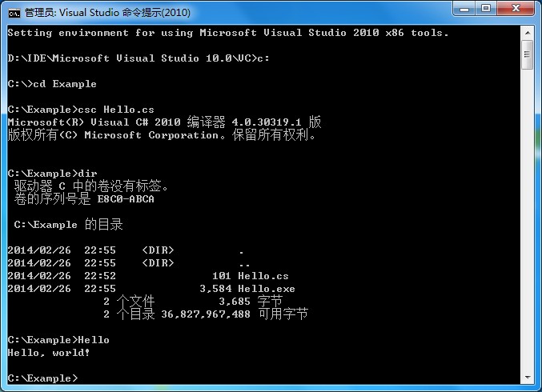542x392 pixels.
Task: Click the window title text 管理员: Visual Studio 命令提示(2010)
Action: [107, 13]
